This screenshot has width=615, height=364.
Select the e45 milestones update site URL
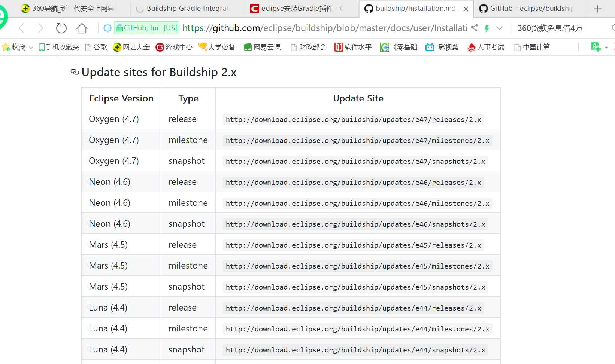(x=357, y=266)
